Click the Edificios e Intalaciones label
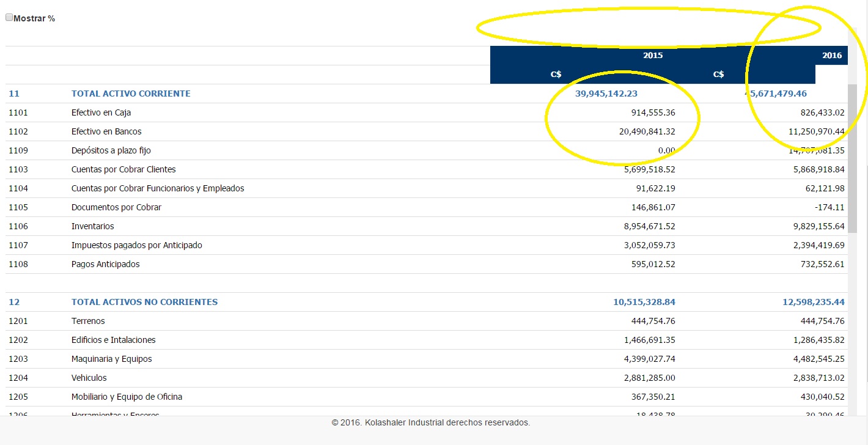The image size is (868, 445). tap(114, 340)
